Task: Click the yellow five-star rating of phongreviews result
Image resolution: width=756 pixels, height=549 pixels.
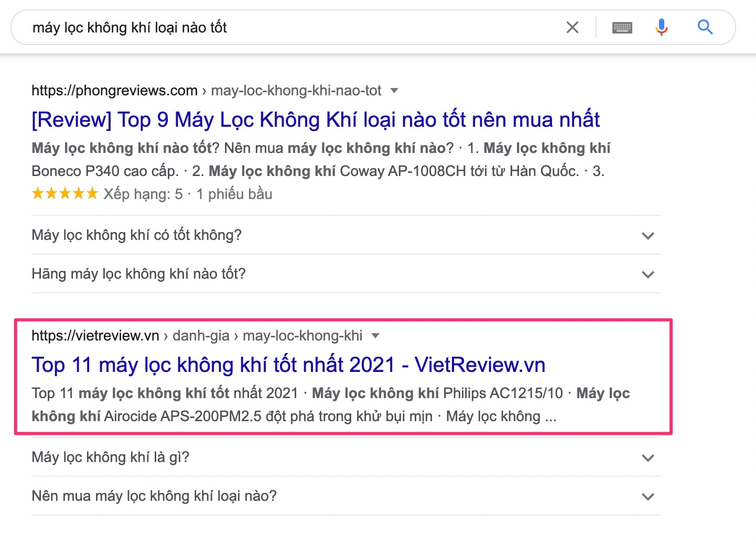Action: click(65, 194)
